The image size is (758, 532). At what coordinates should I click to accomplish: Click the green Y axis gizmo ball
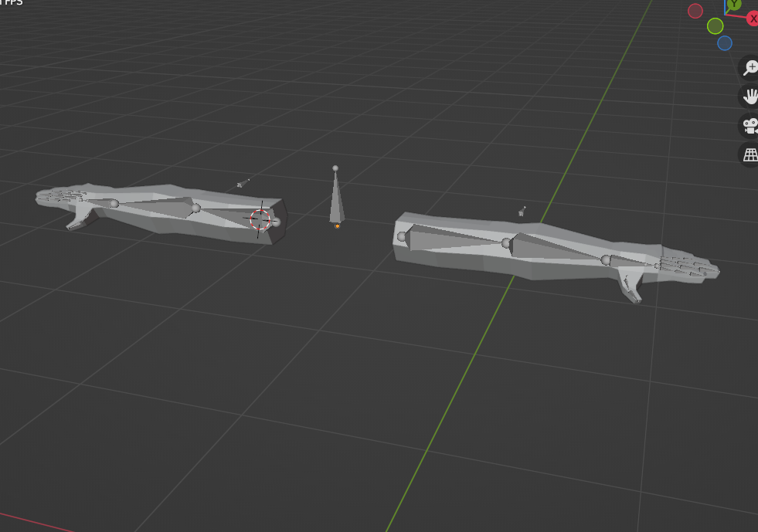click(x=733, y=4)
